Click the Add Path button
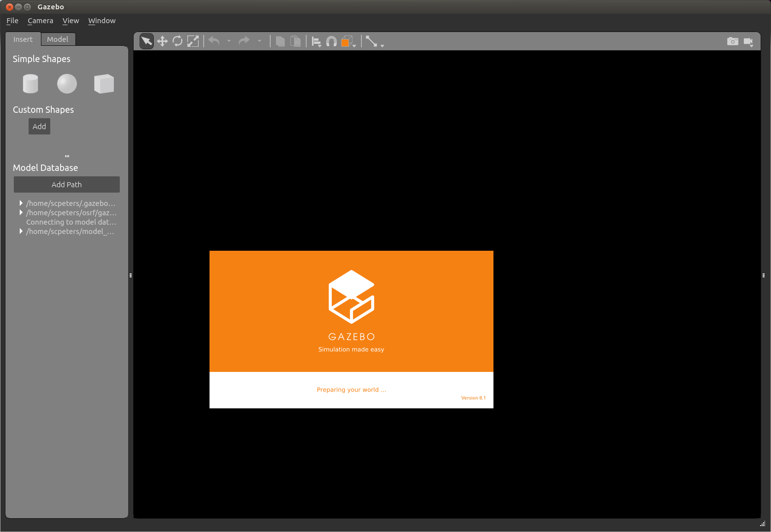The width and height of the screenshot is (771, 532). pos(67,185)
